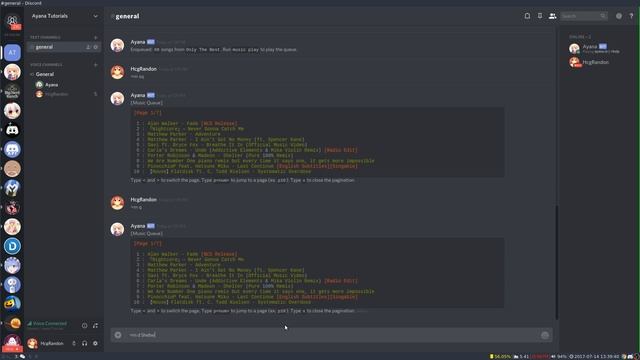Disconnect from the voice channel
Image resolution: width=640 pixels, height=360 pixels.
[95, 325]
